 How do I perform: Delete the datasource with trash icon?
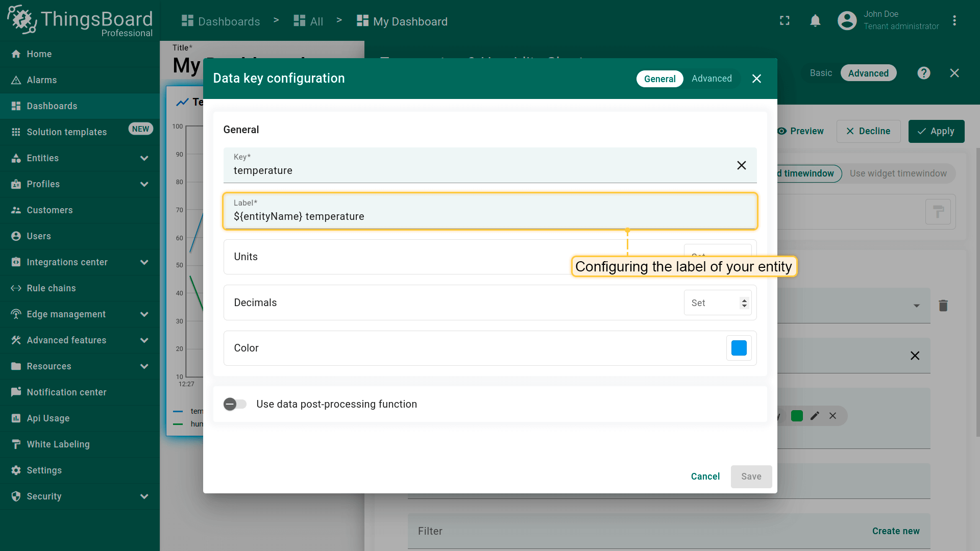coord(943,306)
